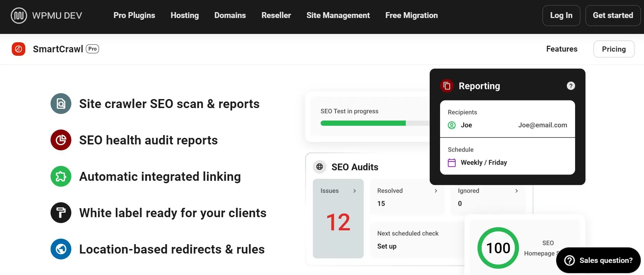Image resolution: width=644 pixels, height=275 pixels.
Task: Click the SEO health audit reports heading
Action: click(x=149, y=140)
